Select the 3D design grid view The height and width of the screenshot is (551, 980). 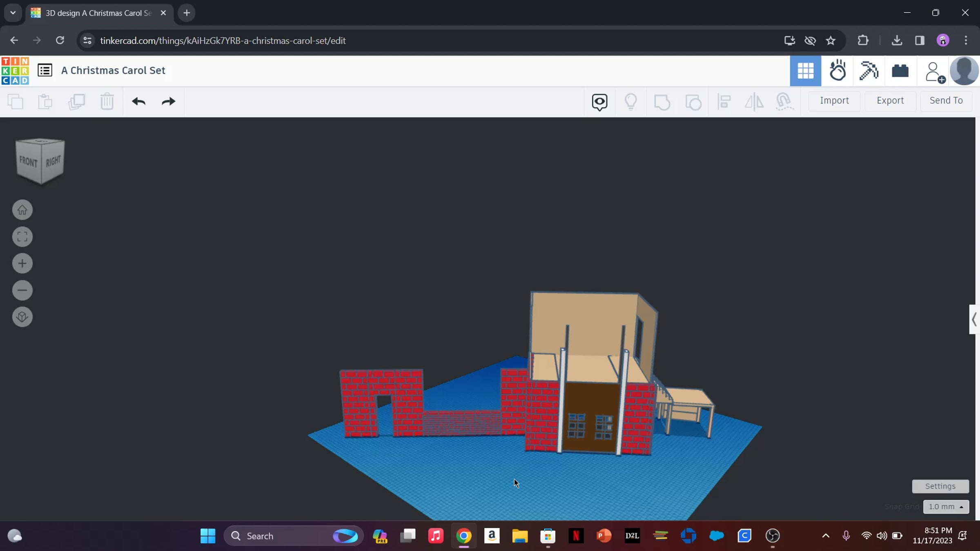805,71
